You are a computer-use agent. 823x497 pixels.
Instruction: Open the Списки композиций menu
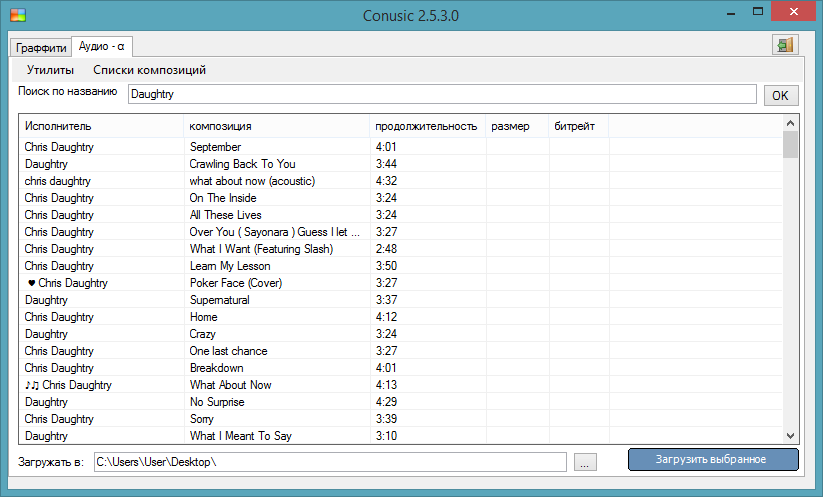pyautogui.click(x=149, y=70)
